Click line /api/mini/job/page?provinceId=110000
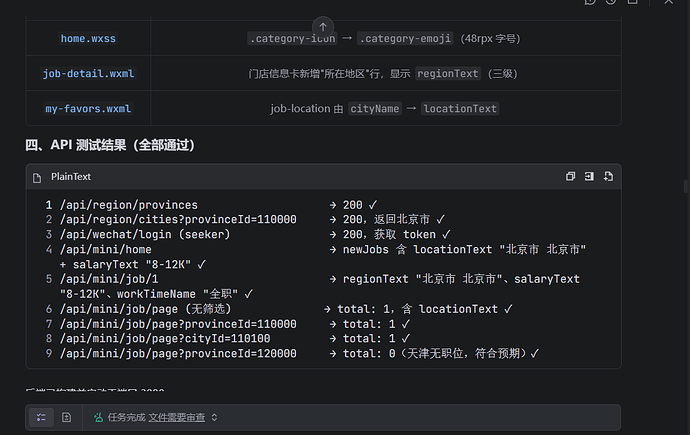Viewport: 690px width, 435px height. click(x=178, y=324)
